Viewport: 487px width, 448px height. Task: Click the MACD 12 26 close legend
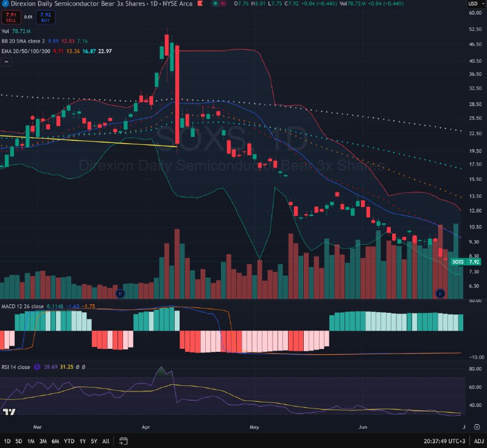(x=23, y=306)
